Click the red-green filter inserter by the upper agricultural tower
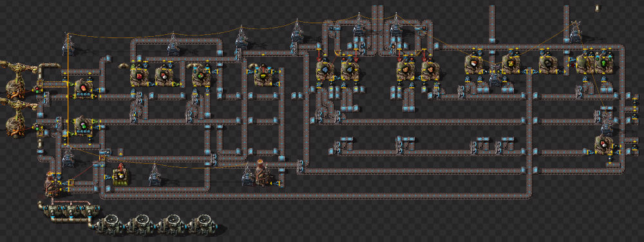The image size is (644, 242). tap(38, 89)
